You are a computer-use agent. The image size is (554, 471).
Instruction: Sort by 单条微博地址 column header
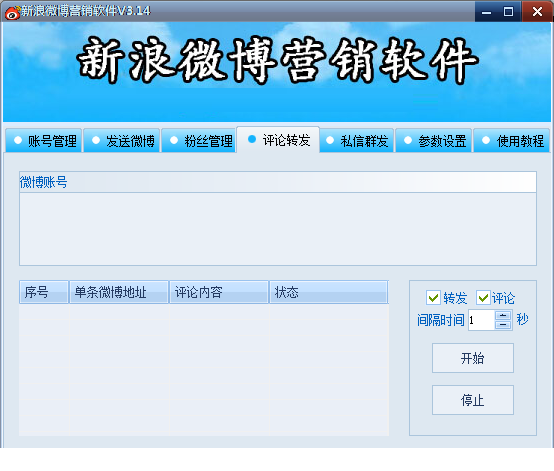tap(119, 292)
